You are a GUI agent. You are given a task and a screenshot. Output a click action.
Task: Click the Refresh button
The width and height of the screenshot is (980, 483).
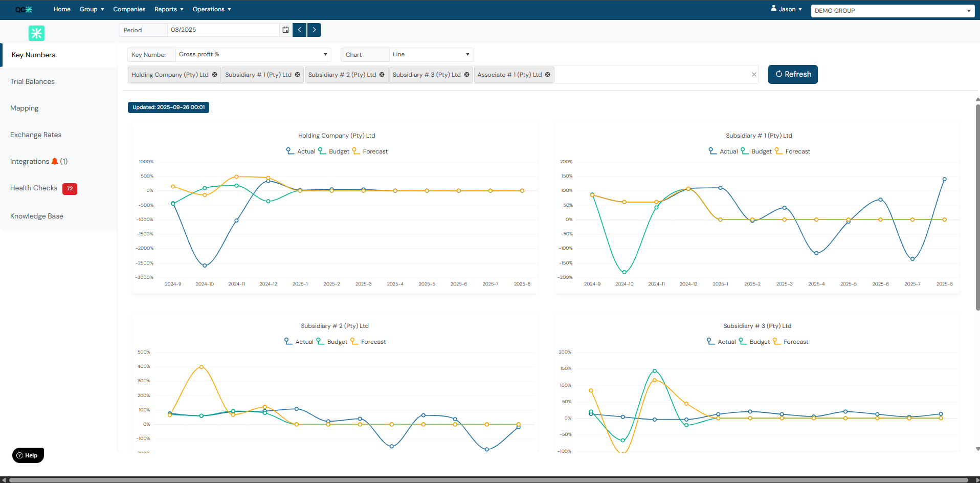tap(793, 74)
